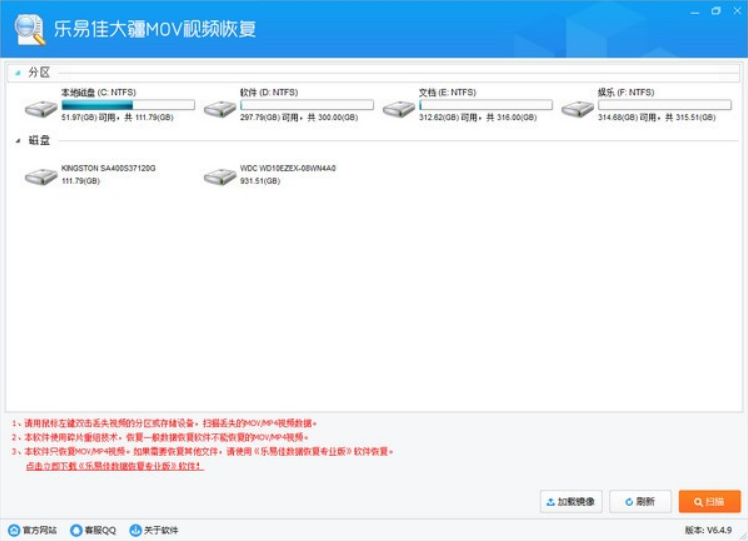748x541 pixels.
Task: Click the 刷新 refresh button
Action: [640, 502]
